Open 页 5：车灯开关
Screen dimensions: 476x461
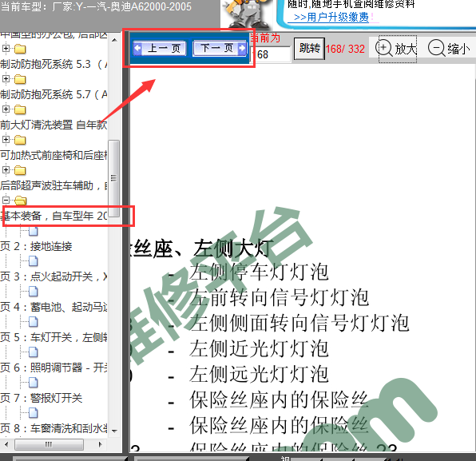point(54,337)
